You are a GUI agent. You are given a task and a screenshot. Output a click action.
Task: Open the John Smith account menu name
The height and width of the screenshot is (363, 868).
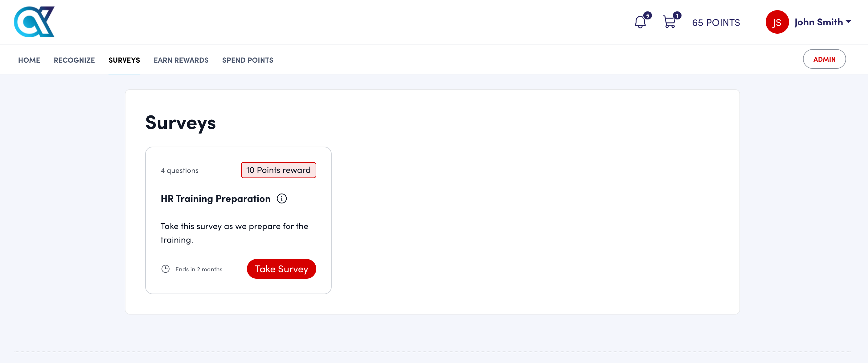pos(818,22)
